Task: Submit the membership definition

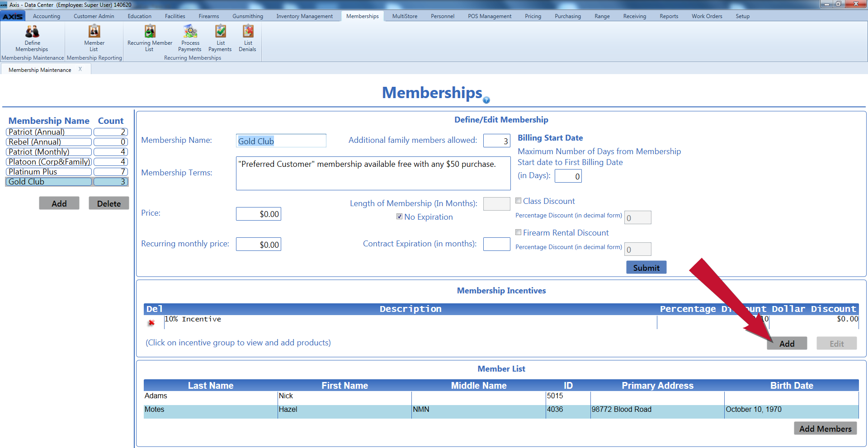Action: [x=646, y=268]
